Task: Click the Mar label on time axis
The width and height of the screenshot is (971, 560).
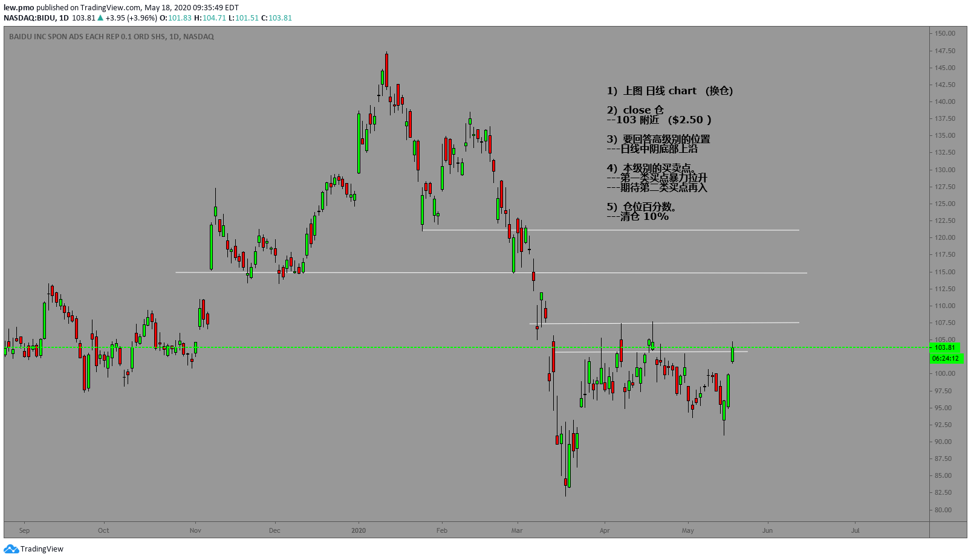Action: click(x=517, y=530)
